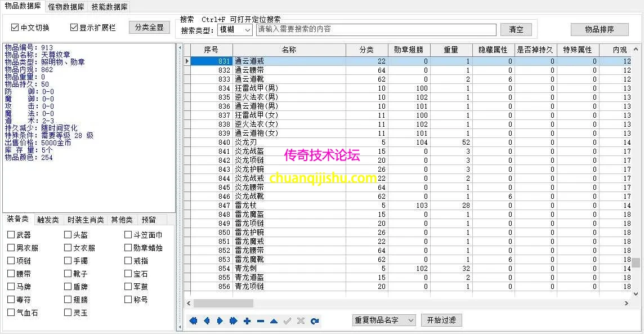Viewport: 644px width, 334px height.
Task: Post changes with the checkmark icon
Action: 287,320
